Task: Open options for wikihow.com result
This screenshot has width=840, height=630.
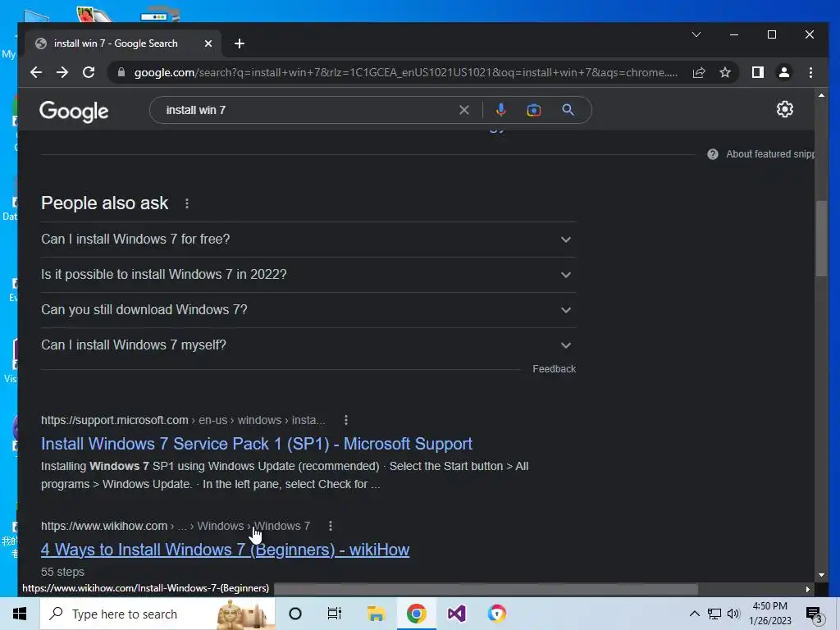Action: point(331,526)
